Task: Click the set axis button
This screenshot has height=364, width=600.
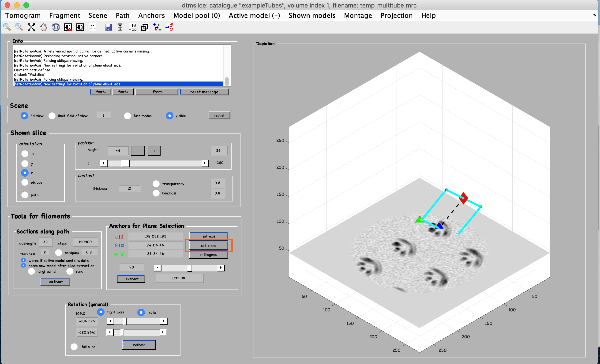Action: pos(209,236)
